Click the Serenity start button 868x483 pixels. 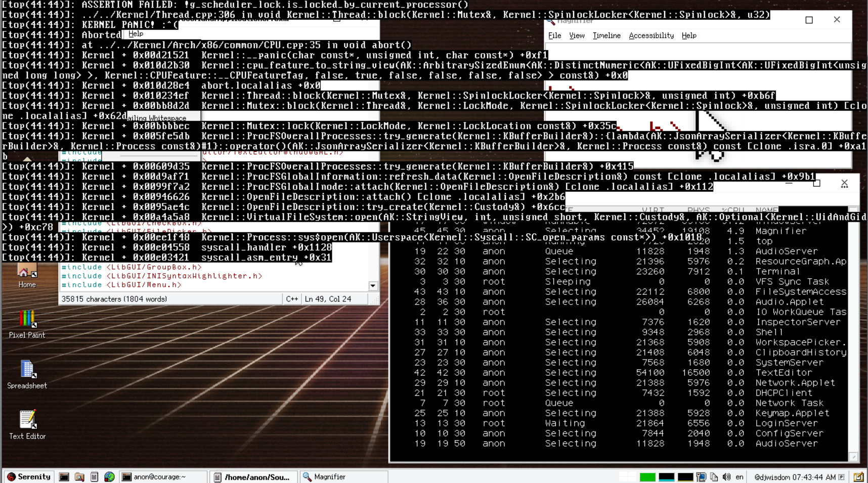pos(29,476)
